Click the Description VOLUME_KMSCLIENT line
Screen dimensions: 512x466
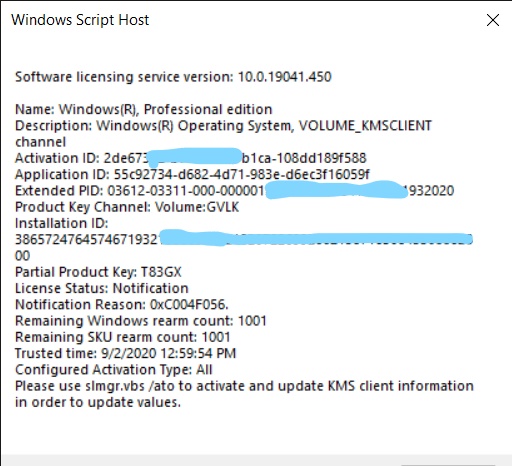pos(223,126)
